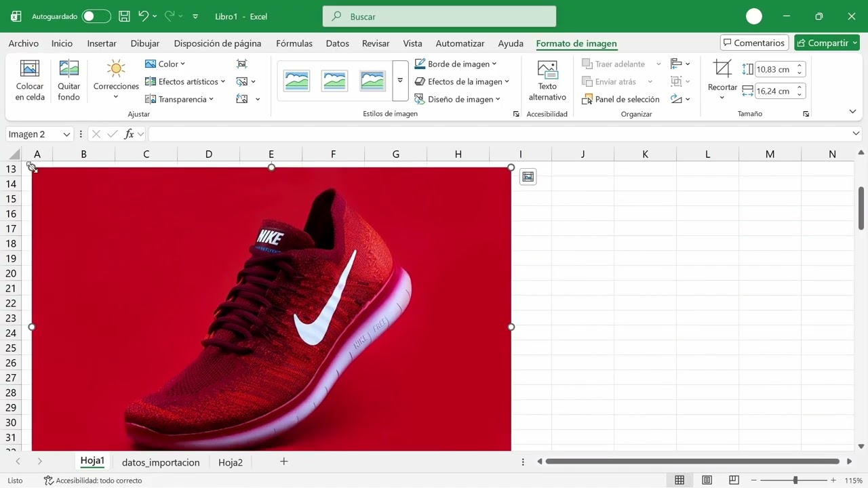The height and width of the screenshot is (488, 868).
Task: Switch to Normal view in status bar
Action: point(679,481)
